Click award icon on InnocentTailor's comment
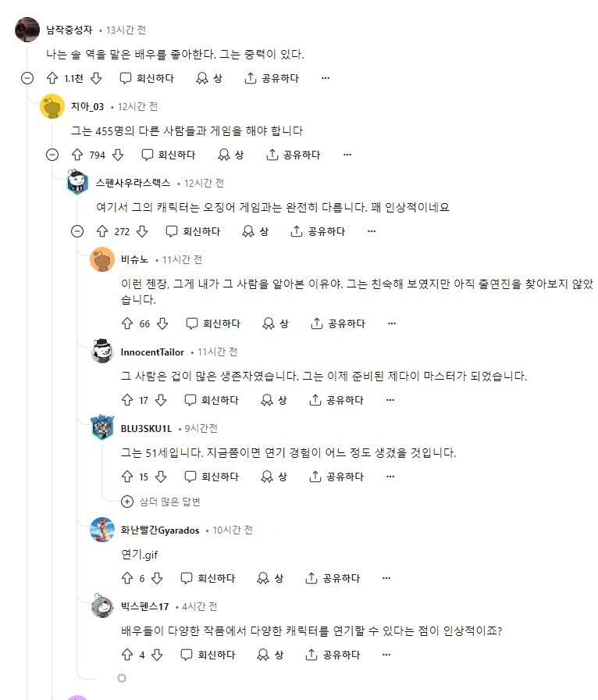Image resolution: width=598 pixels, height=700 pixels. (268, 400)
